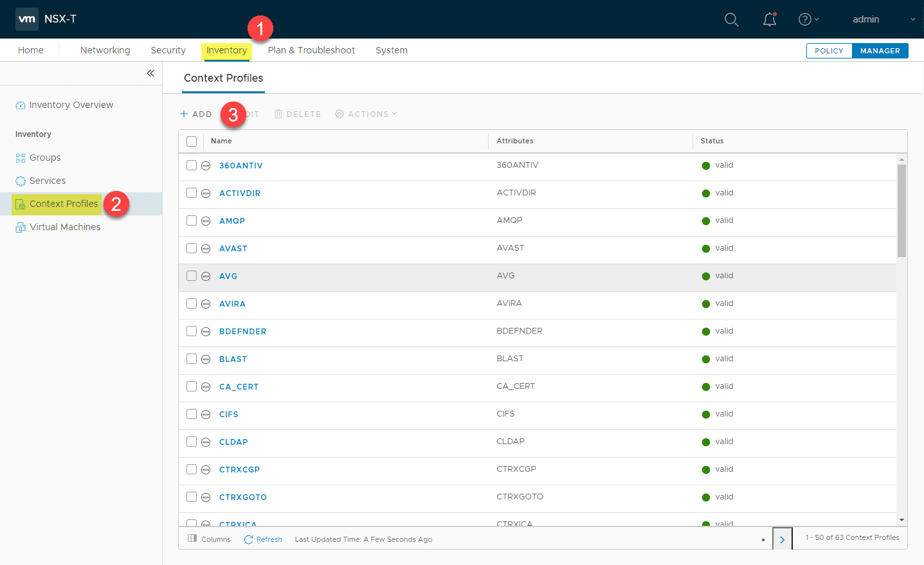Collapse the left sidebar with double chevron
Image resolution: width=924 pixels, height=565 pixels.
pyautogui.click(x=150, y=73)
